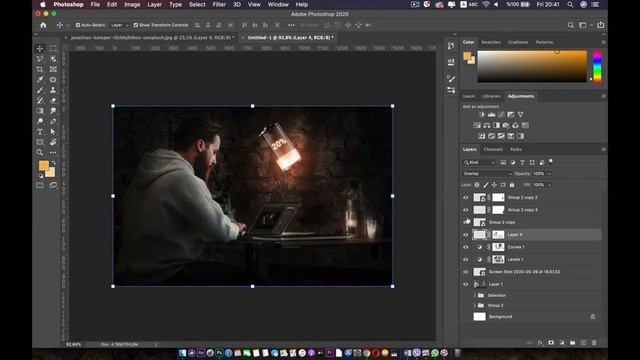The height and width of the screenshot is (360, 640).
Task: Select the Zoom magnifier tool
Action: point(40,153)
